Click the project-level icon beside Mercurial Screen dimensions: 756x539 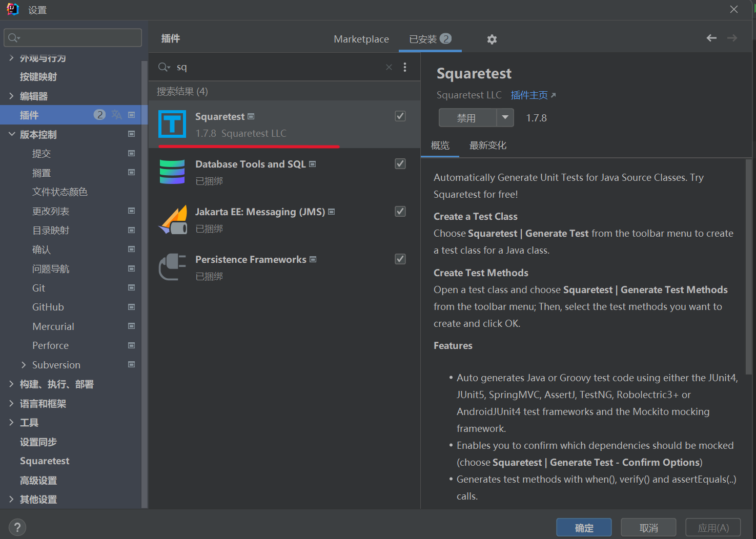(132, 326)
